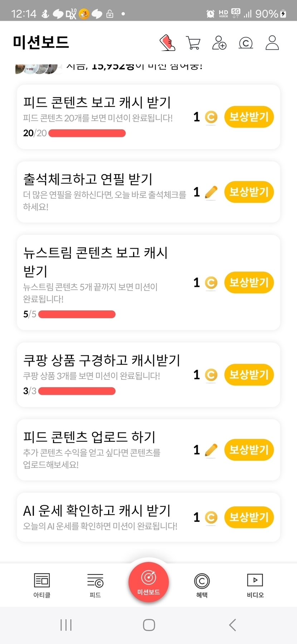Tap the add friend icon

(219, 43)
